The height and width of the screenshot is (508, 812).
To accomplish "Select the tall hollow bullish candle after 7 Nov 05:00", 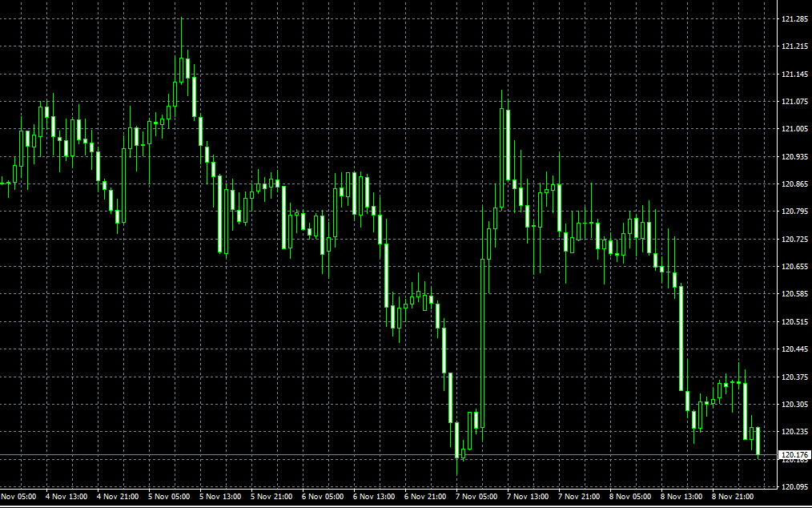I will coord(483,343).
